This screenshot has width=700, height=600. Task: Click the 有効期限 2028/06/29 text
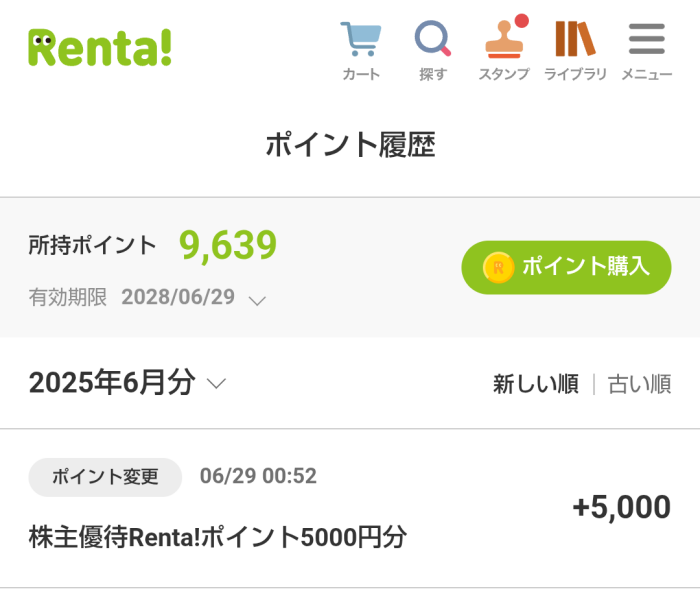(x=132, y=297)
